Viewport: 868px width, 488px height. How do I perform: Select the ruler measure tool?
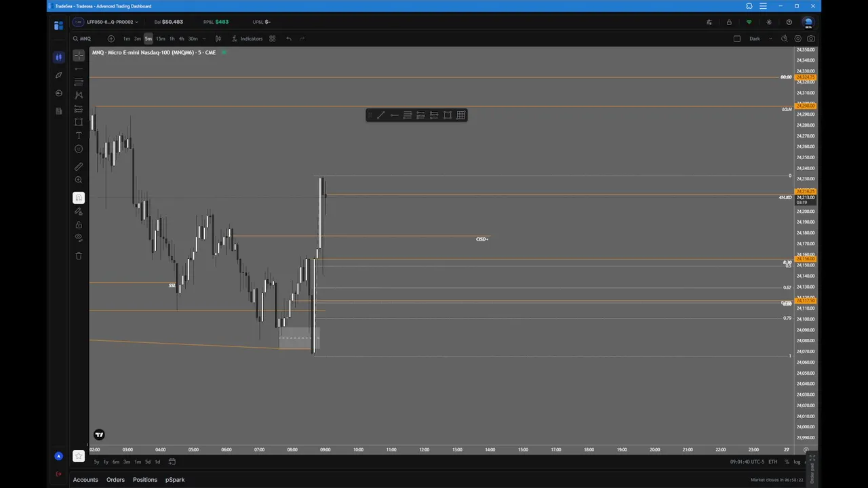tap(79, 166)
